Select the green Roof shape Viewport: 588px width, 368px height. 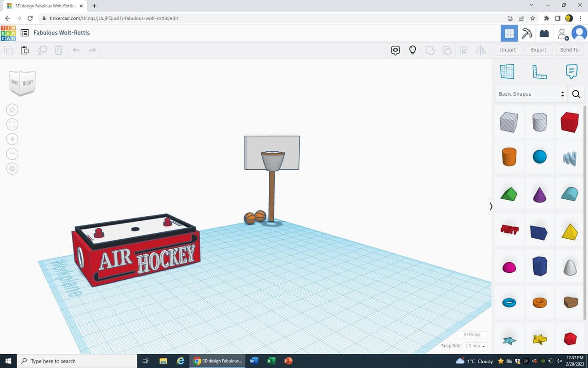tap(509, 194)
